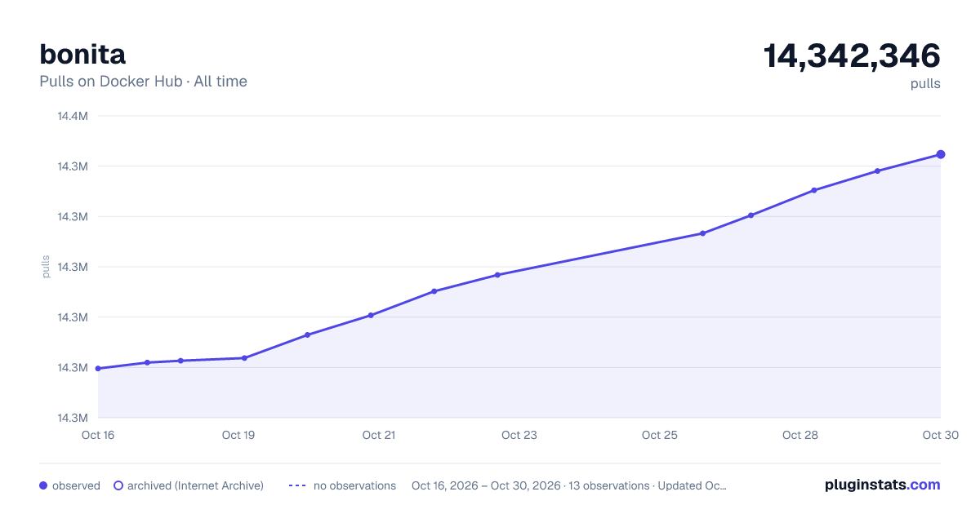Click the data point above Oct 21
The image size is (980, 514).
[371, 315]
